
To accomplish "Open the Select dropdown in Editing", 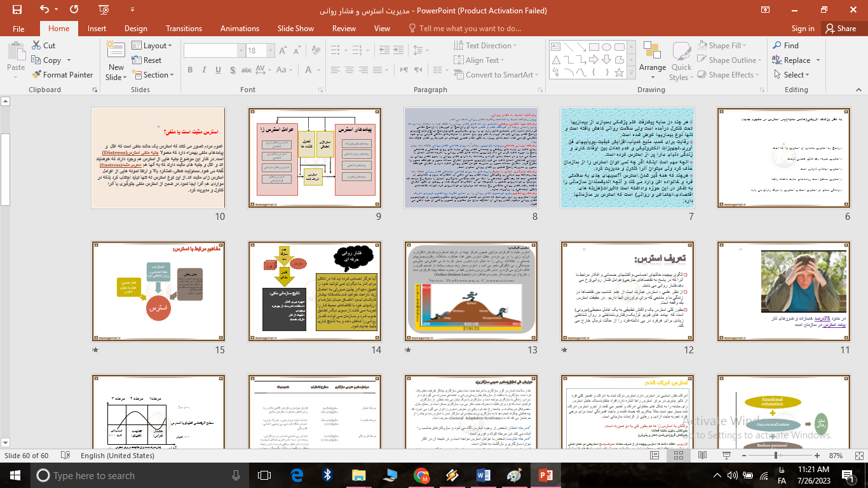I will coord(793,75).
